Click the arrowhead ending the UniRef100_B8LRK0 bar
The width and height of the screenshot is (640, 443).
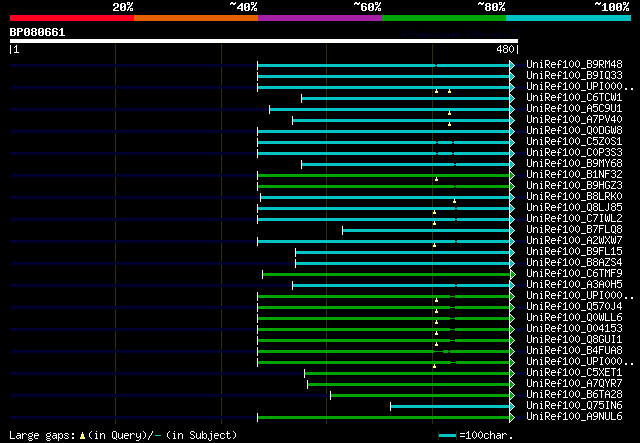click(x=512, y=198)
